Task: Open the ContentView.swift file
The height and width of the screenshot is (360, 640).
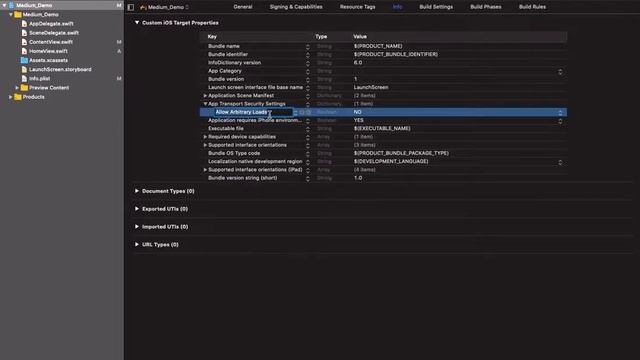Action: coord(51,42)
